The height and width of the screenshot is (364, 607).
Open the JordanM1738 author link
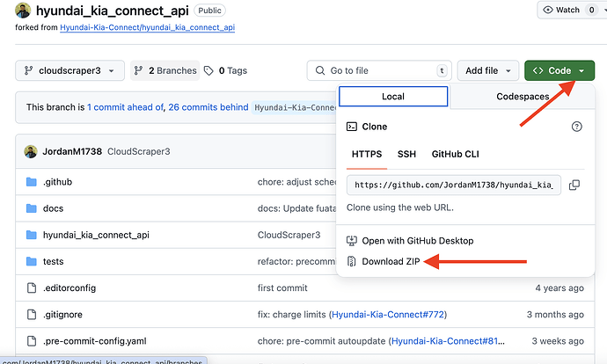pos(72,151)
